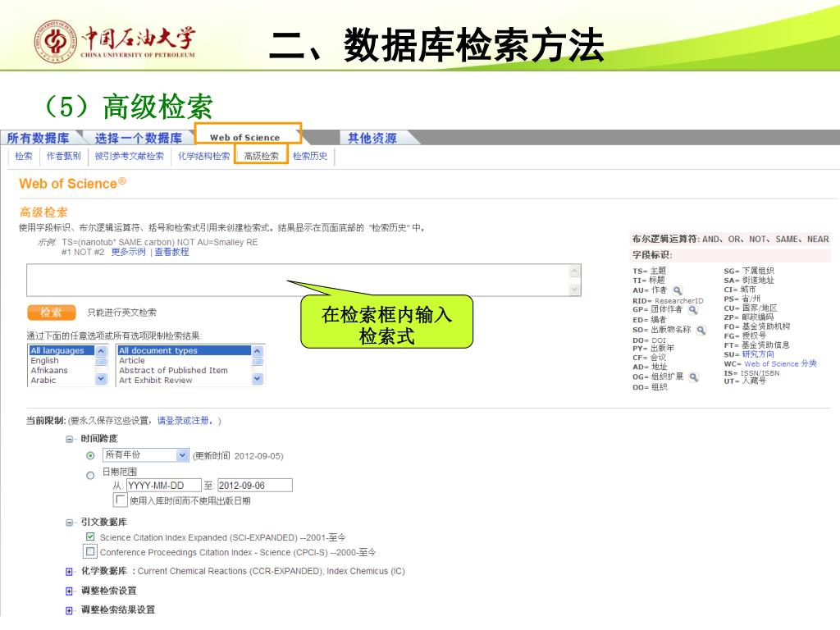Switch to 选择一个数据库 tab
This screenshot has width=840, height=630.
pyautogui.click(x=138, y=138)
